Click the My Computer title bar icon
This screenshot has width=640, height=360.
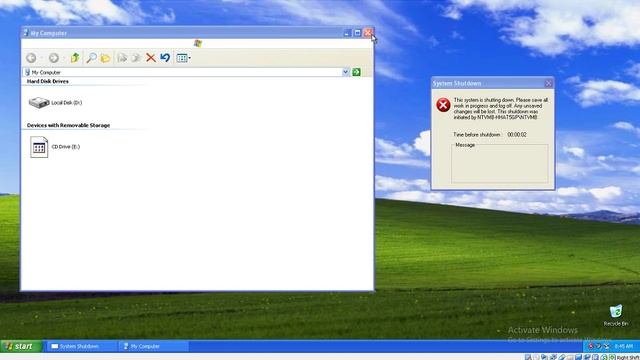point(26,33)
